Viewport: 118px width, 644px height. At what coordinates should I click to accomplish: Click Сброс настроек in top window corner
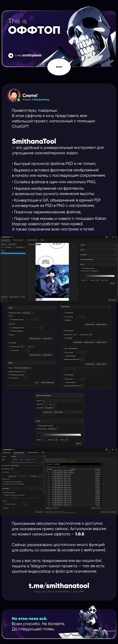point(112,300)
